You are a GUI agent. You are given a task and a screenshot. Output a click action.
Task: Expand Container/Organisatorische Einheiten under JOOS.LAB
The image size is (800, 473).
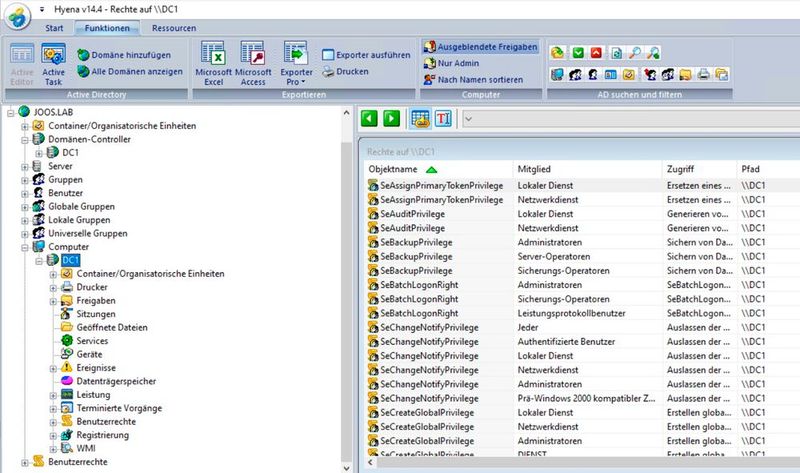(24, 126)
